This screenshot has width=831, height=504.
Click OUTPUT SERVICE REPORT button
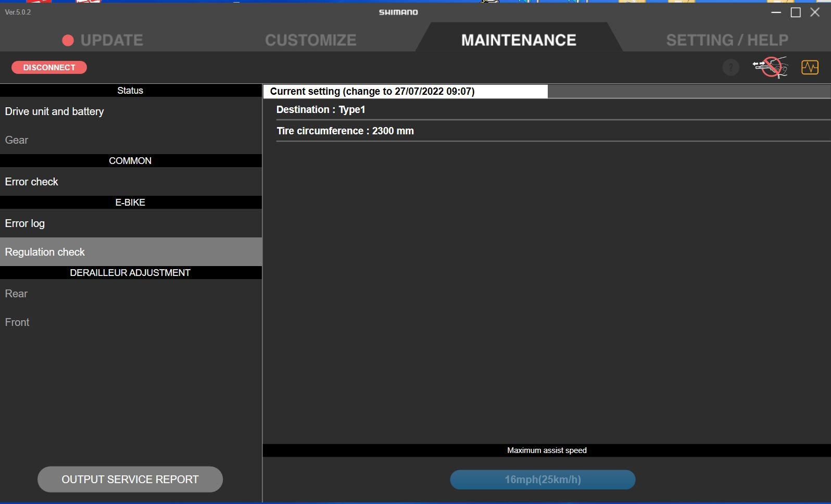pyautogui.click(x=130, y=479)
